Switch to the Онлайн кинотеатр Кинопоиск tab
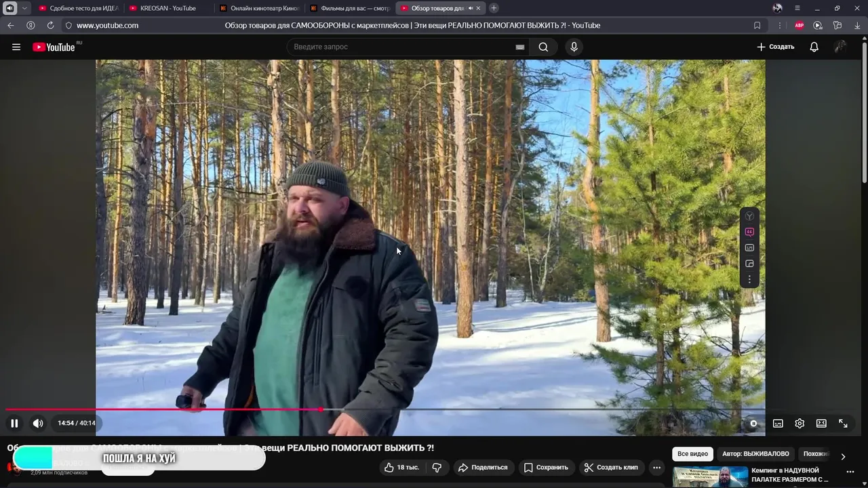The height and width of the screenshot is (488, 868). (260, 8)
